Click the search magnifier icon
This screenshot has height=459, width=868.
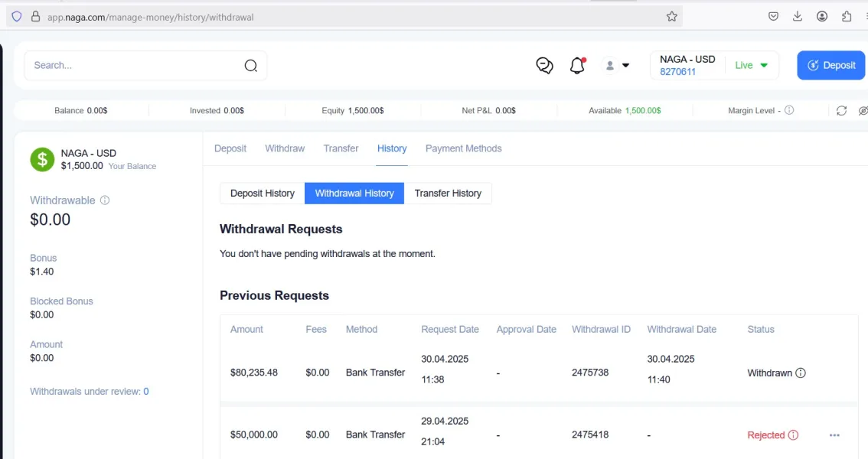[x=251, y=66]
